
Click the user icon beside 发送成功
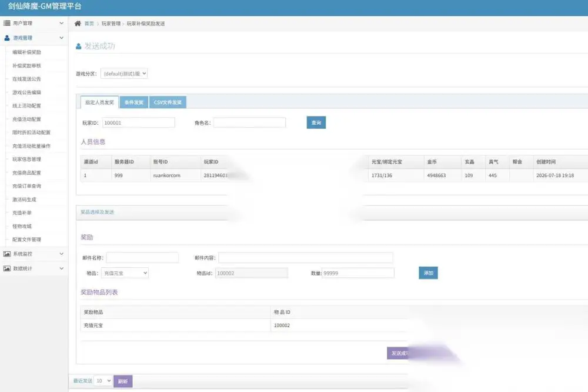78,46
